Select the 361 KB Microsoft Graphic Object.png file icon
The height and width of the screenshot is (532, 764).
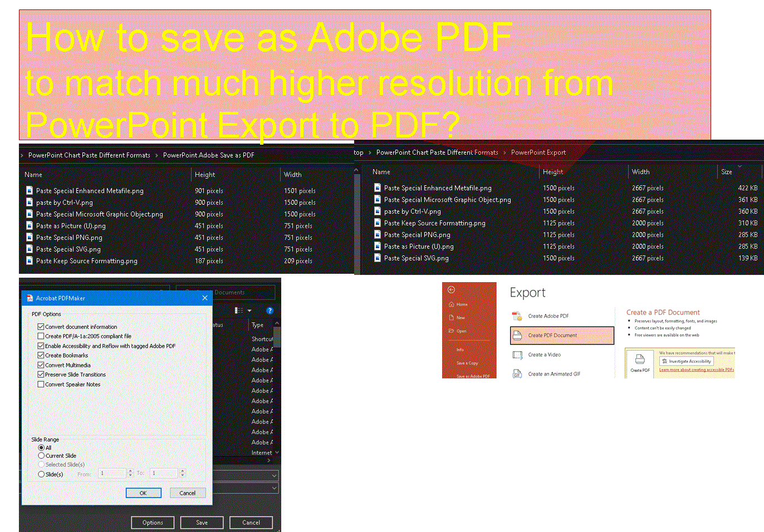tap(378, 199)
